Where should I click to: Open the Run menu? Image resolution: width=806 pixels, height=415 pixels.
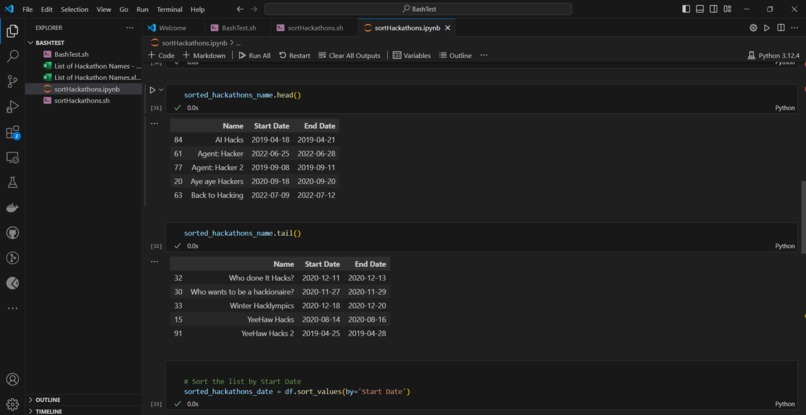pos(142,9)
